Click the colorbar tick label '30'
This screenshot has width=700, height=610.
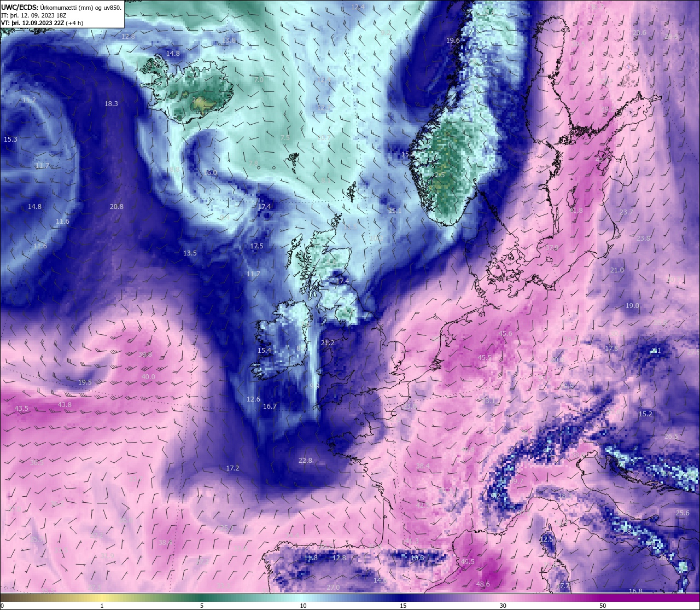click(x=503, y=606)
